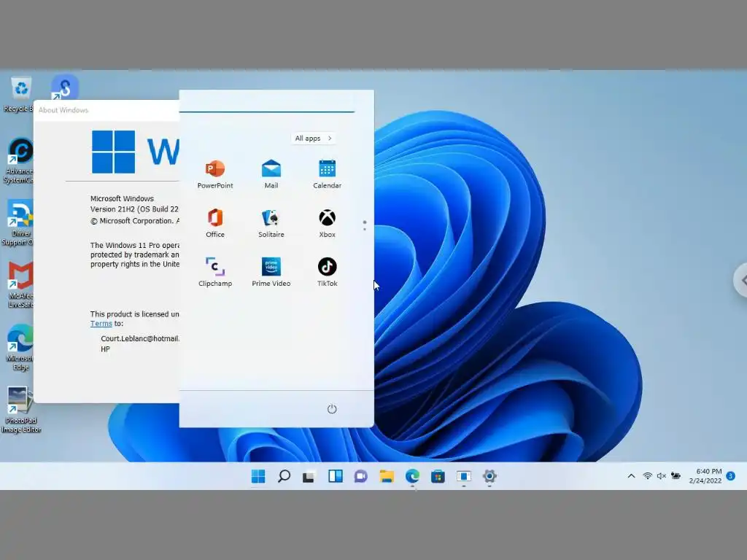Viewport: 747px width, 560px height.
Task: Open the Terms link in About Windows
Action: [101, 324]
